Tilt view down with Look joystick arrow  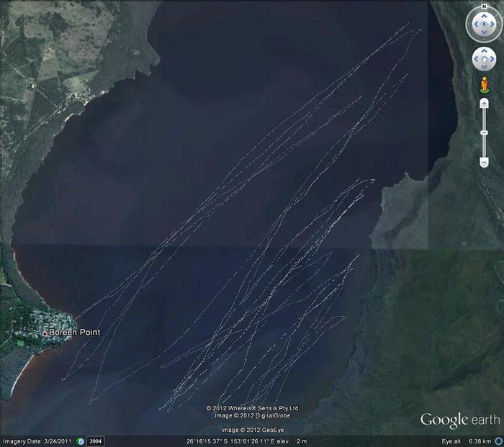(484, 34)
